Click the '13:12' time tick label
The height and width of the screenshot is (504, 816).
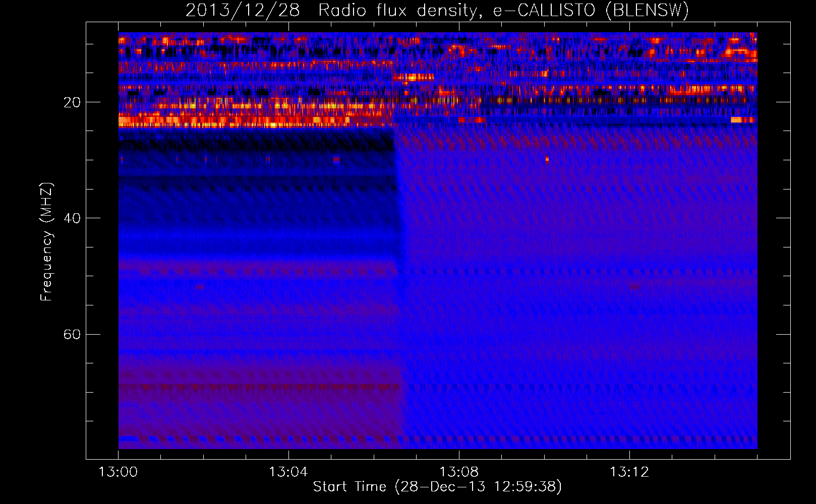[629, 472]
